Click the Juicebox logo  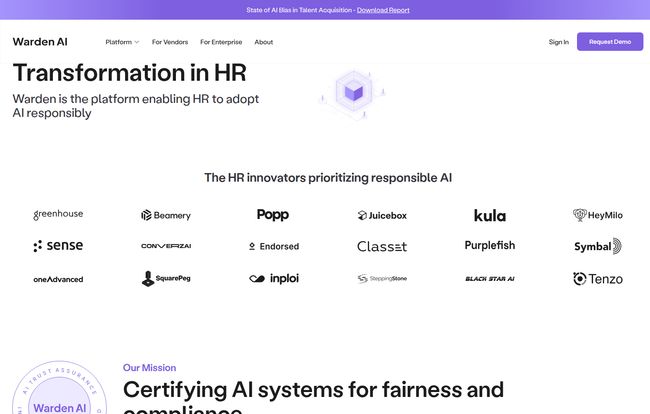(x=382, y=215)
